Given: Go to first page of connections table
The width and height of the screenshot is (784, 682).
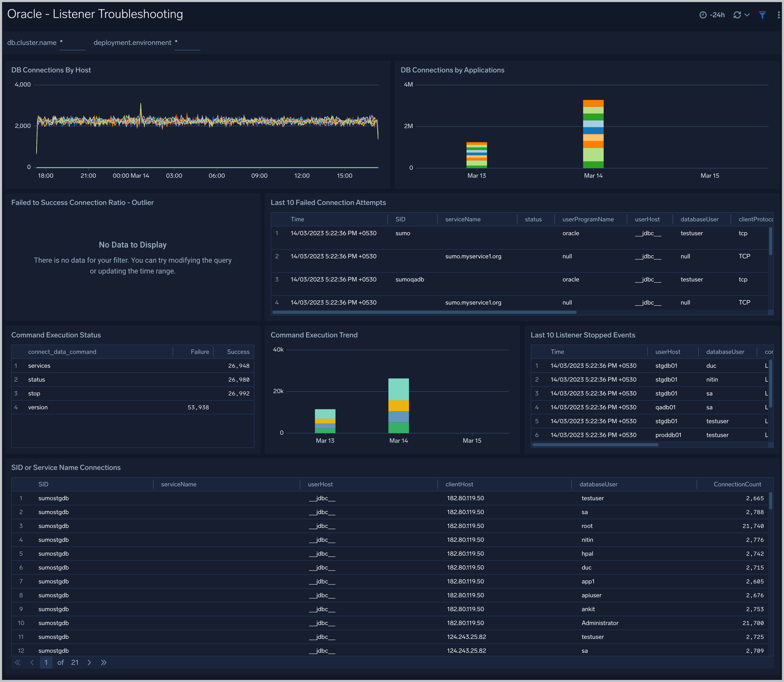Looking at the screenshot, I should pyautogui.click(x=17, y=662).
